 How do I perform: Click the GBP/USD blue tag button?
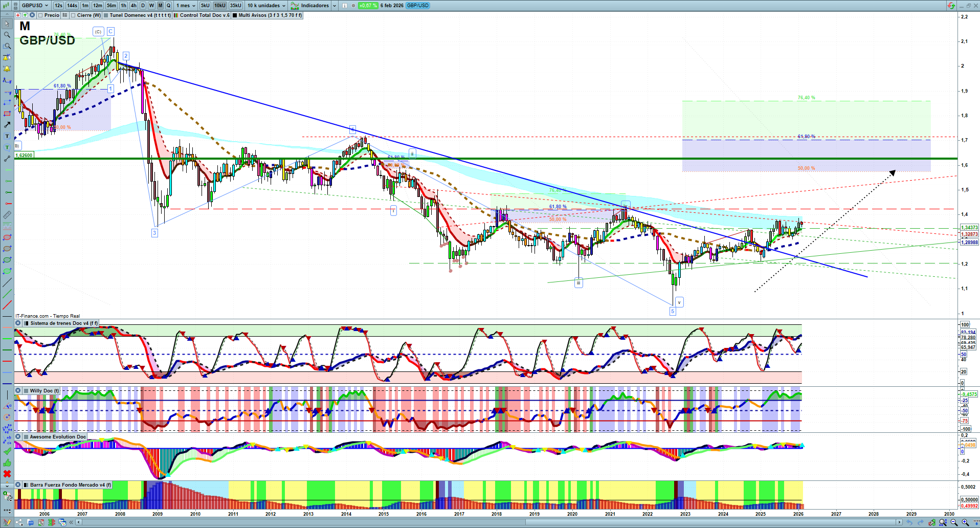pos(418,6)
